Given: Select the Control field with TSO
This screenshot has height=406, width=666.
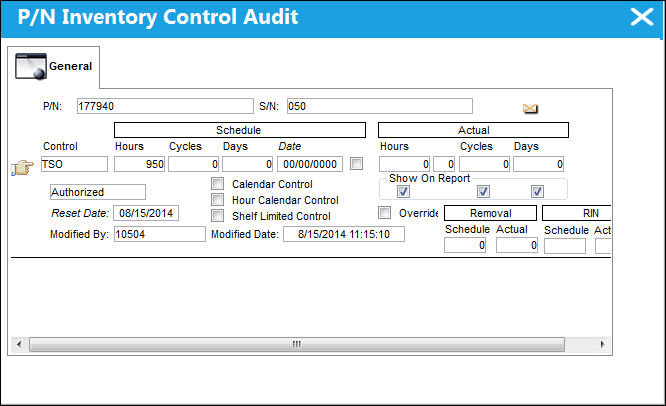Looking at the screenshot, I should coord(74,164).
